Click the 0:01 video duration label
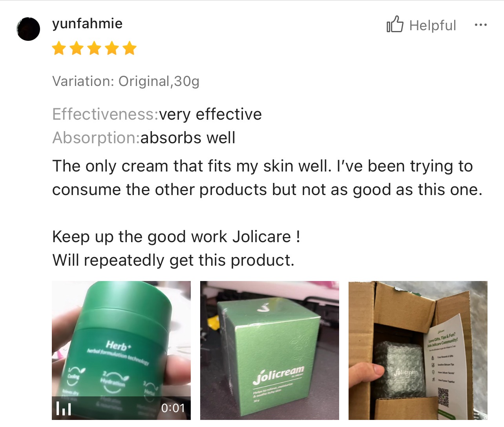 pyautogui.click(x=173, y=408)
